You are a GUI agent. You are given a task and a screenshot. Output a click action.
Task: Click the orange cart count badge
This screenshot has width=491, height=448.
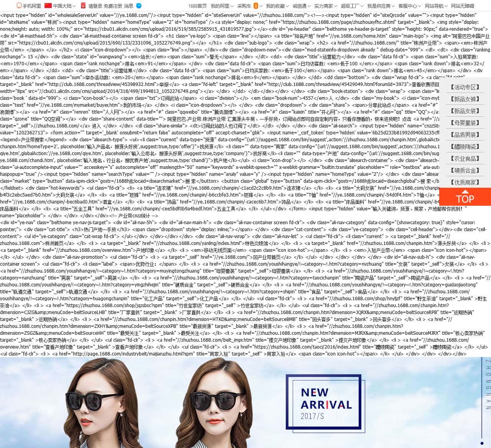click(x=256, y=6)
